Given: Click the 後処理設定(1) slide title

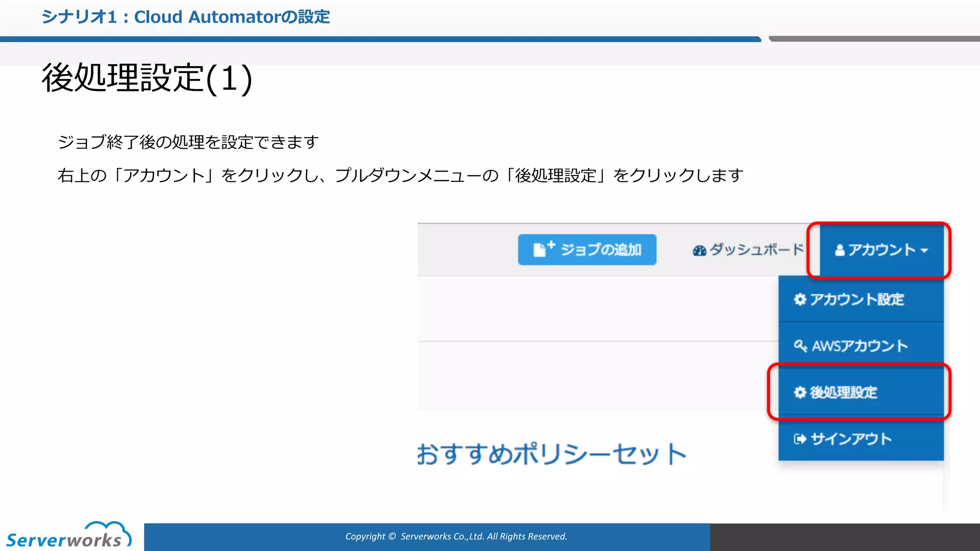Looking at the screenshot, I should tap(147, 78).
